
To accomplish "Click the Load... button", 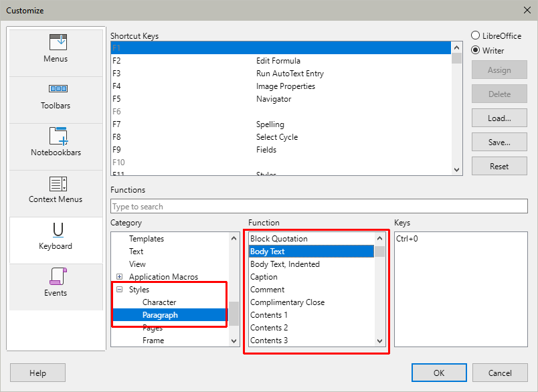I will click(499, 118).
